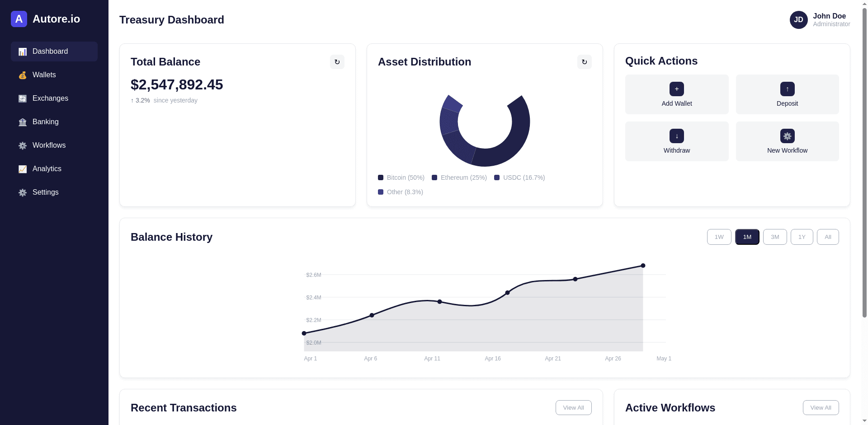Open Wallets in the sidebar
Viewport: 868px width, 425px height.
[54, 75]
